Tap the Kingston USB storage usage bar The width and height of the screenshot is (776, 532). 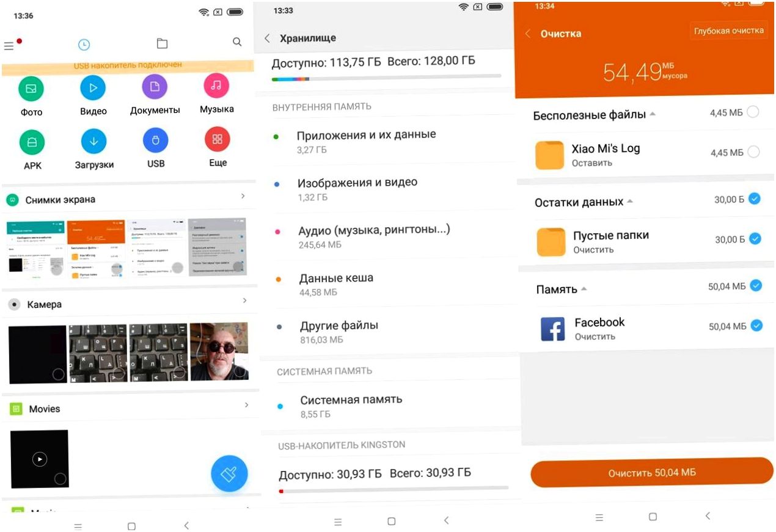(x=393, y=489)
